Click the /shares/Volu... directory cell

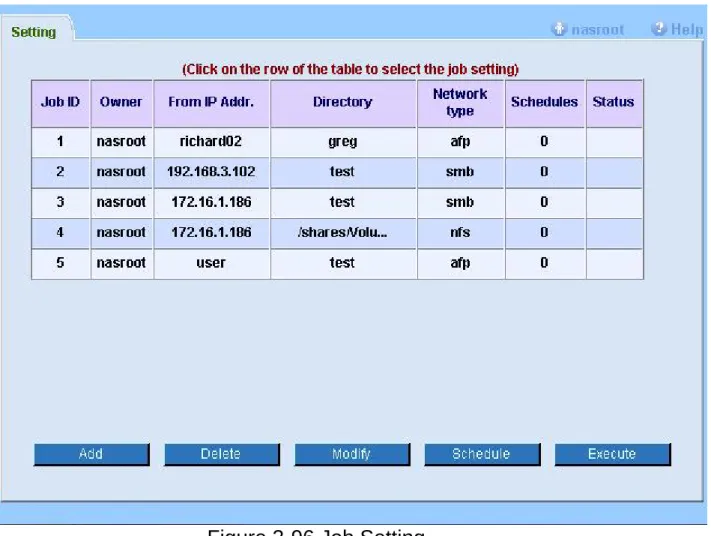343,233
